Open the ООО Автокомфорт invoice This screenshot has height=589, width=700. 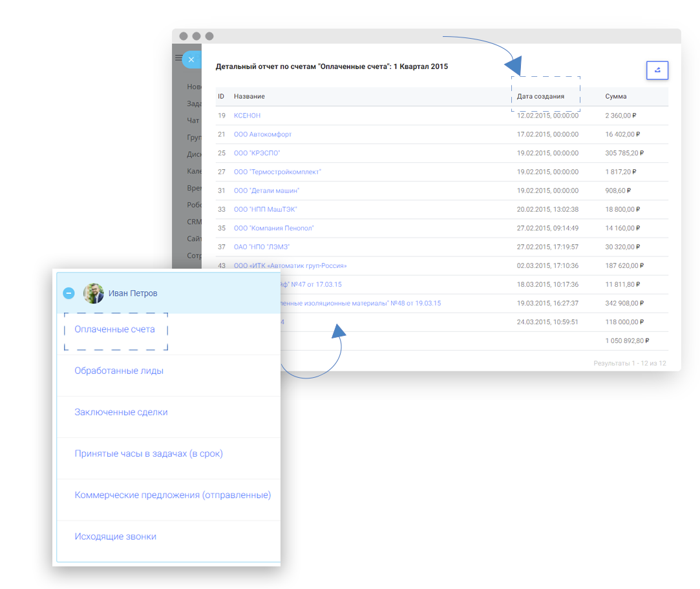pos(262,134)
